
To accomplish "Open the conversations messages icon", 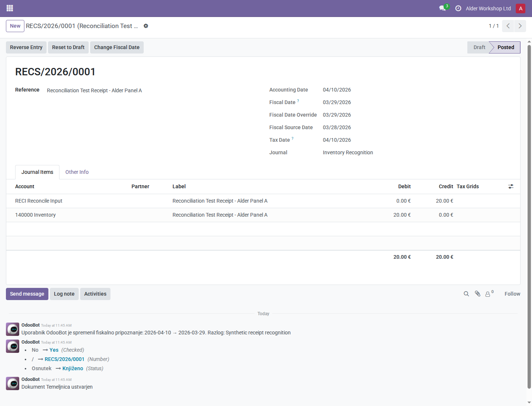I will pos(443,8).
